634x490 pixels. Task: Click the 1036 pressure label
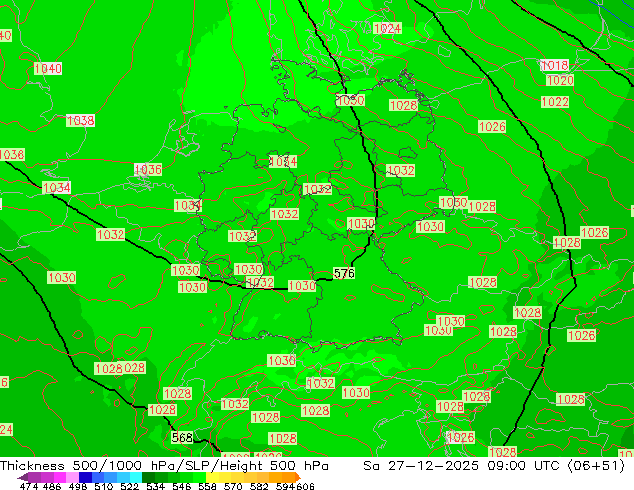(148, 169)
